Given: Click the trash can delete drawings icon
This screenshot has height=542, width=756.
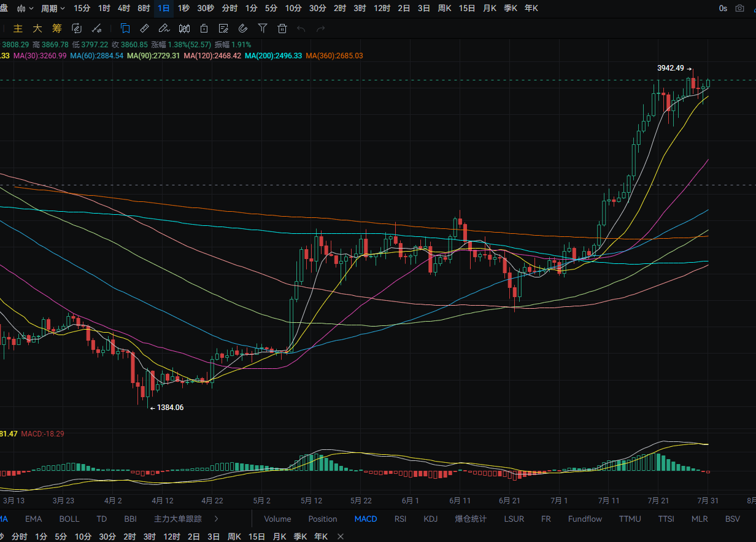Looking at the screenshot, I should pyautogui.click(x=282, y=28).
